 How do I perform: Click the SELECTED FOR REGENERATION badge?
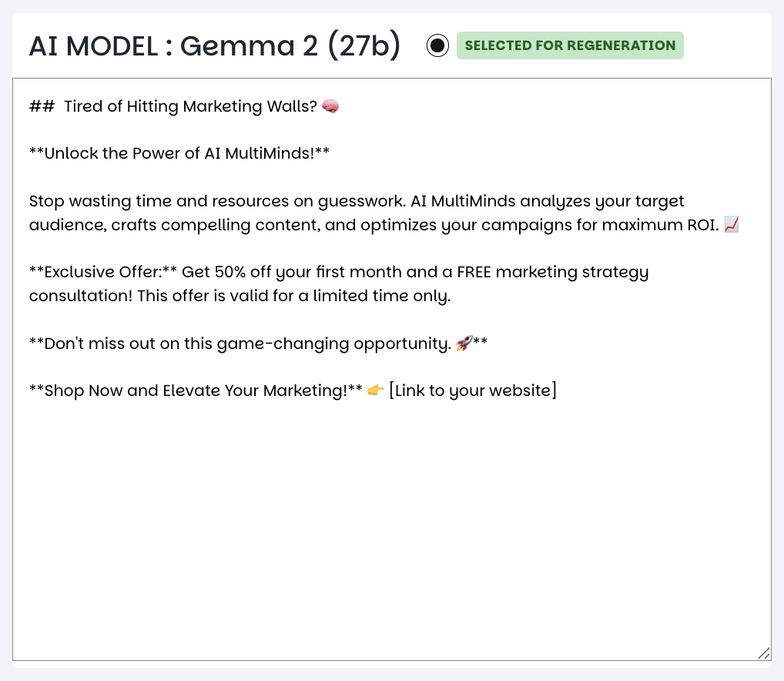570,45
